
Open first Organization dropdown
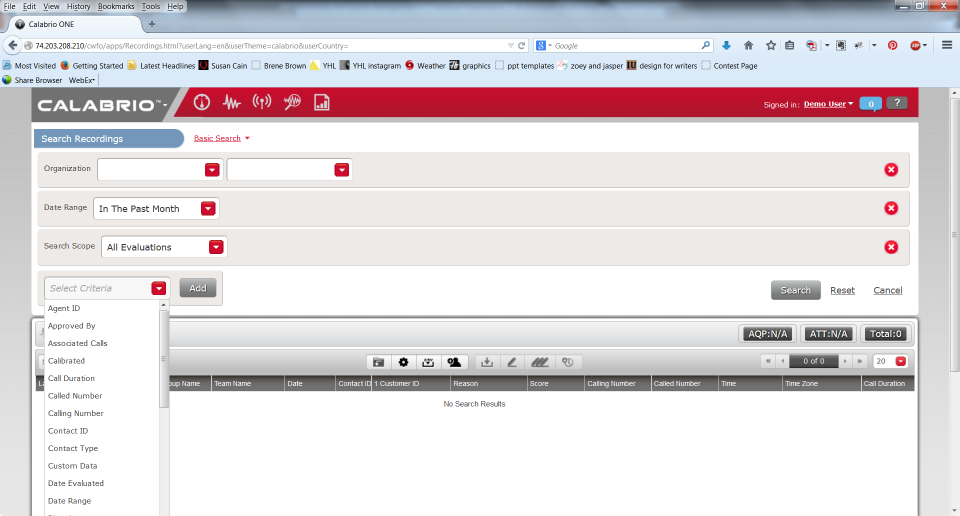[212, 170]
